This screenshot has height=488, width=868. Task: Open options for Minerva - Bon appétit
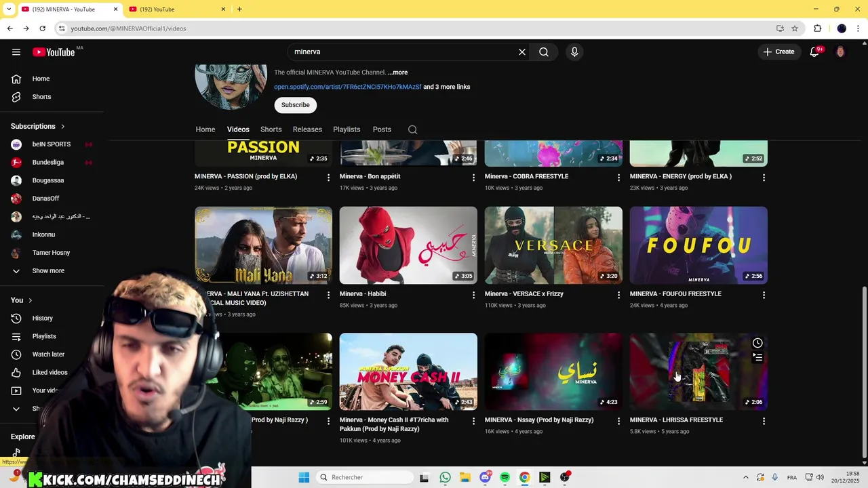pyautogui.click(x=473, y=178)
